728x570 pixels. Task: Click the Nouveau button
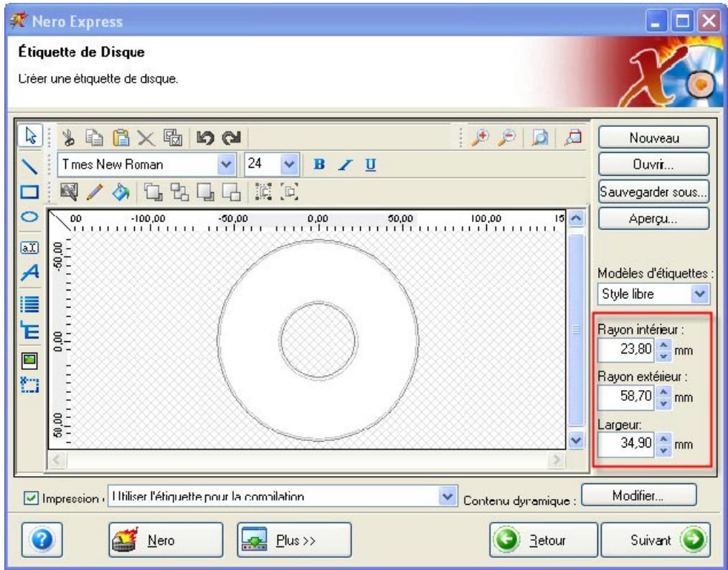[653, 138]
